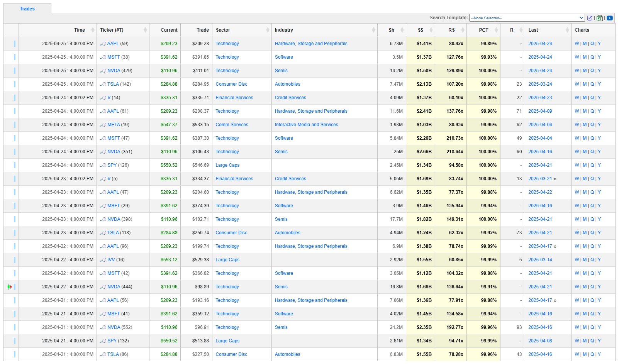Click the magnifier icon beside TSLA (142)
Image resolution: width=619 pixels, height=364 pixels.
103,84
